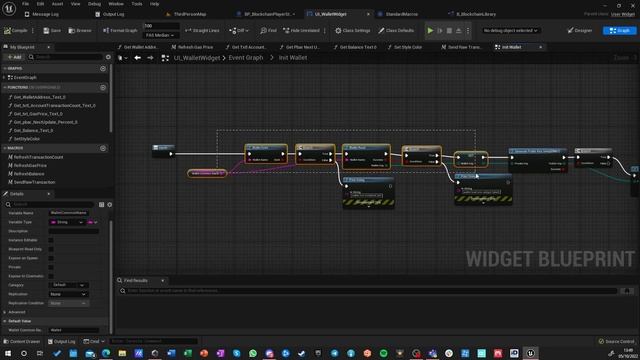
Task: Open Details property matrix grid icon
Action: (102, 204)
